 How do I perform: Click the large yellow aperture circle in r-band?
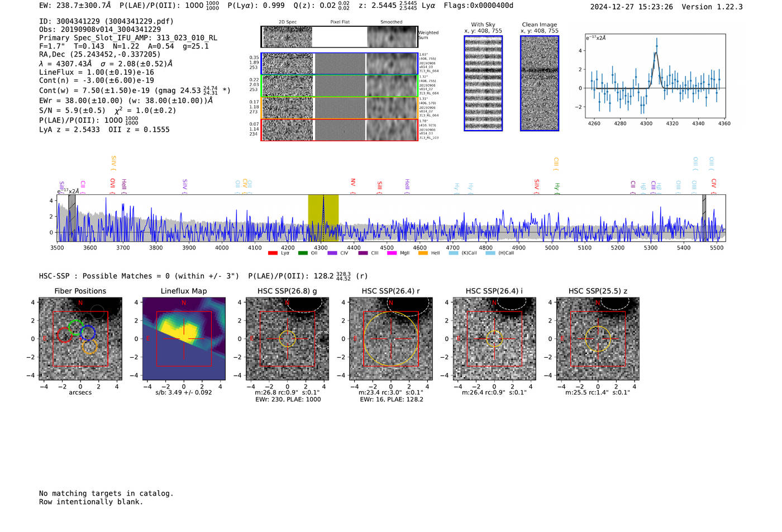[x=391, y=339]
